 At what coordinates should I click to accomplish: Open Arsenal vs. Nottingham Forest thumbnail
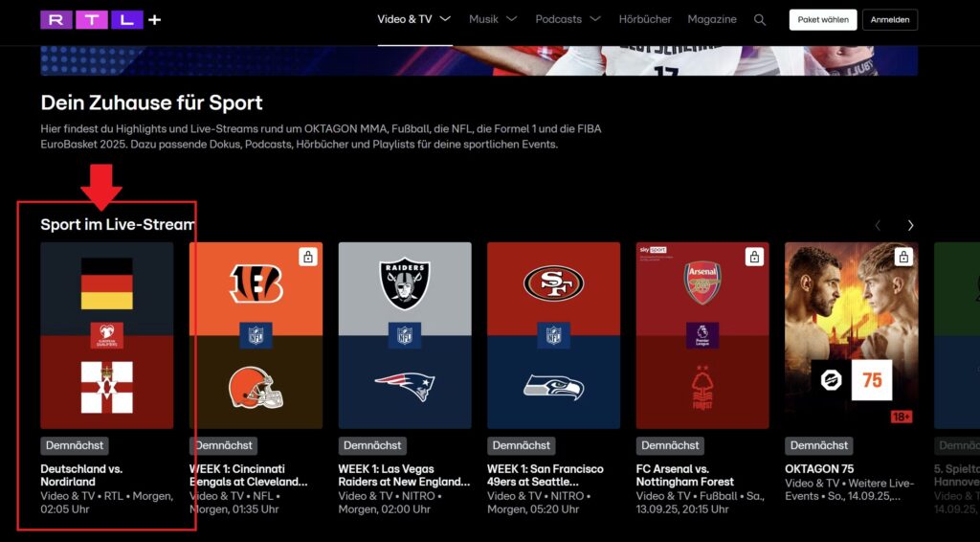click(x=702, y=335)
